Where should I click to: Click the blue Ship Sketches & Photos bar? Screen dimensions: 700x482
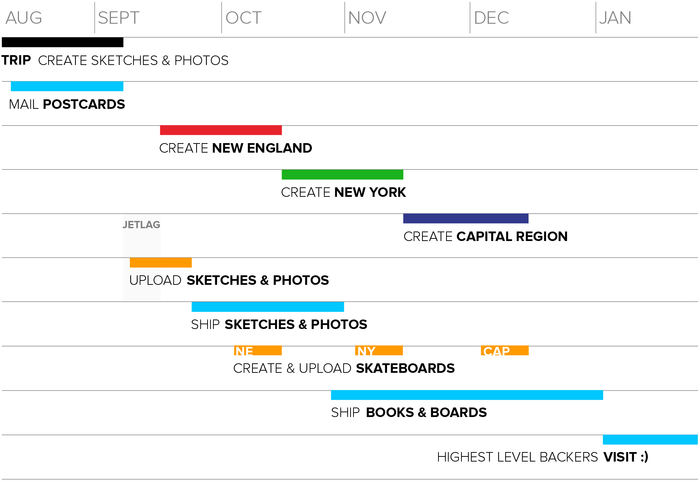click(268, 307)
